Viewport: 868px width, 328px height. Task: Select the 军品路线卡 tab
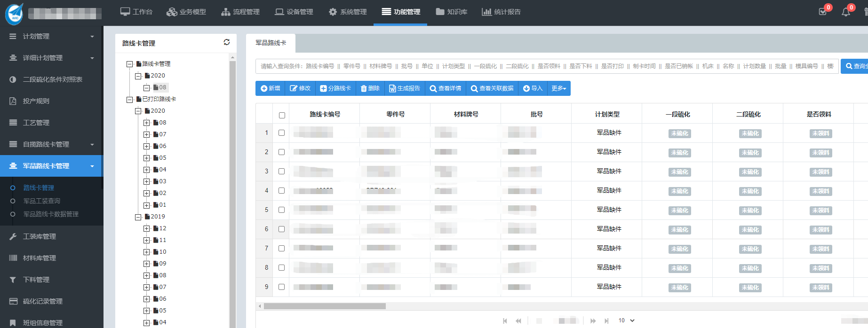tap(271, 43)
